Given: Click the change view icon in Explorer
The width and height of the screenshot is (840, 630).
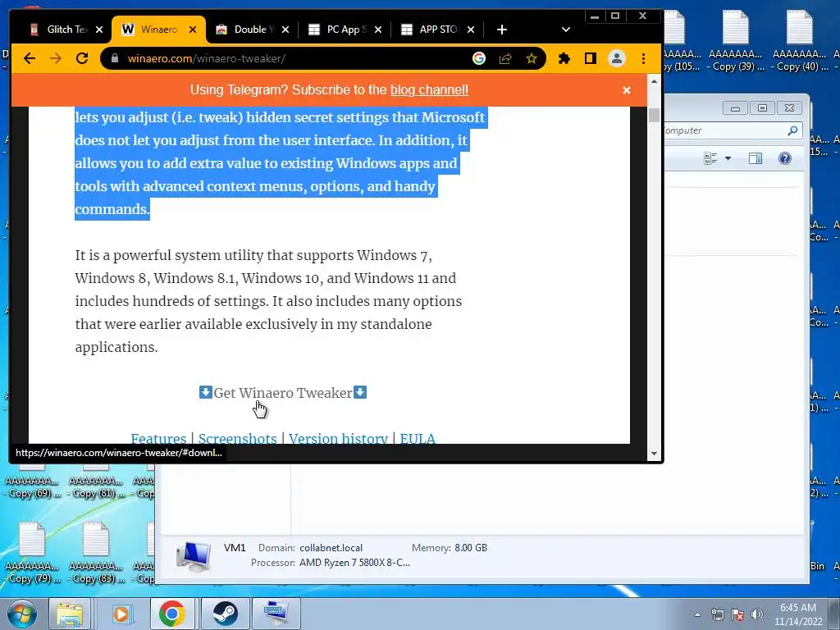Looking at the screenshot, I should (x=710, y=158).
